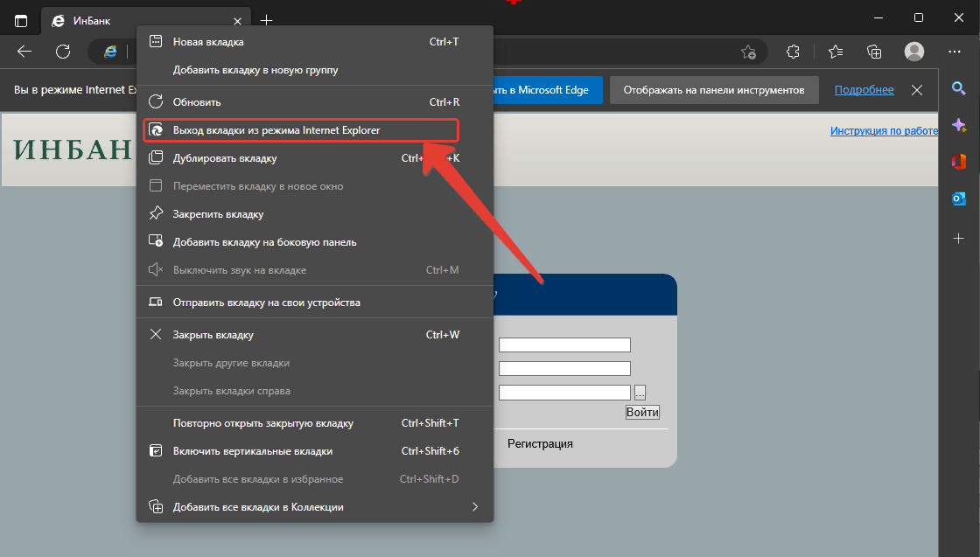Click the '...' browse button beside the third field
980x557 pixels.
[x=640, y=393]
